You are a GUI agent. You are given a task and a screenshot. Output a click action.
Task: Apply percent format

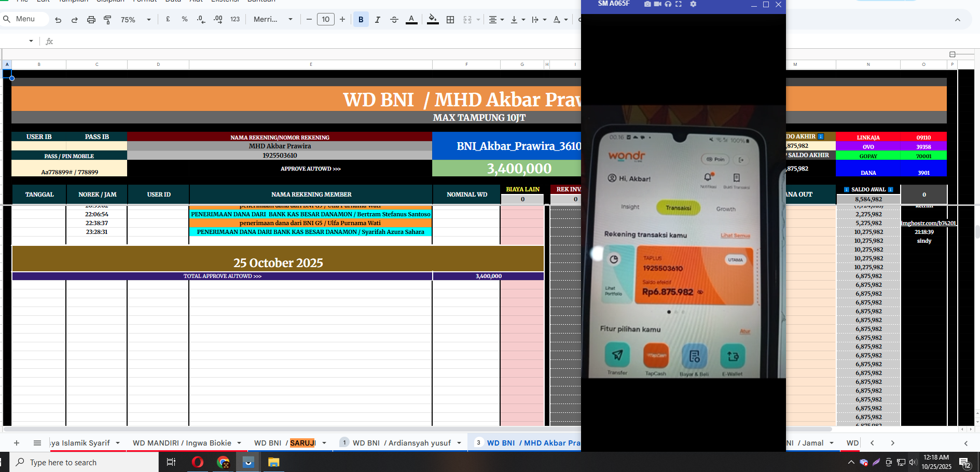click(185, 19)
